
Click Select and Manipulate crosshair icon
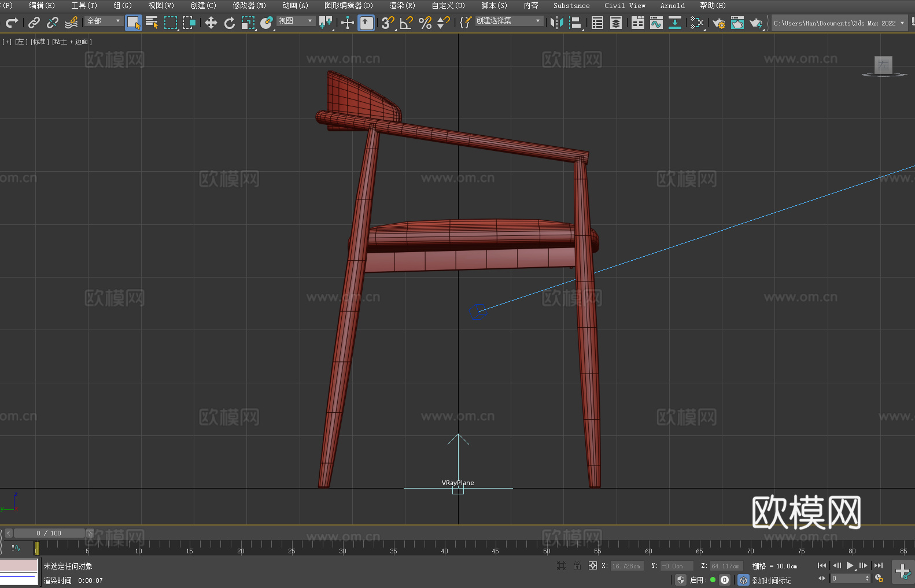pos(348,23)
